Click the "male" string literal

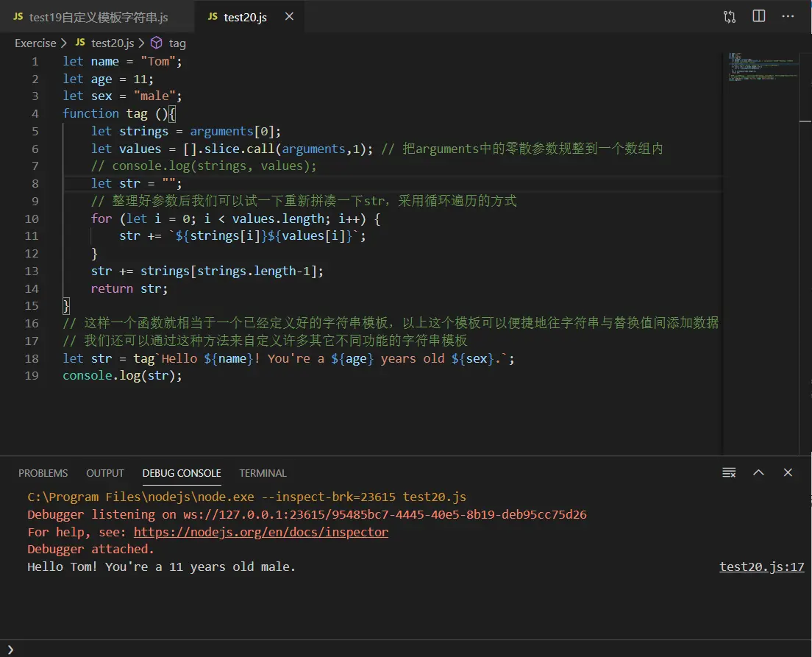154,96
